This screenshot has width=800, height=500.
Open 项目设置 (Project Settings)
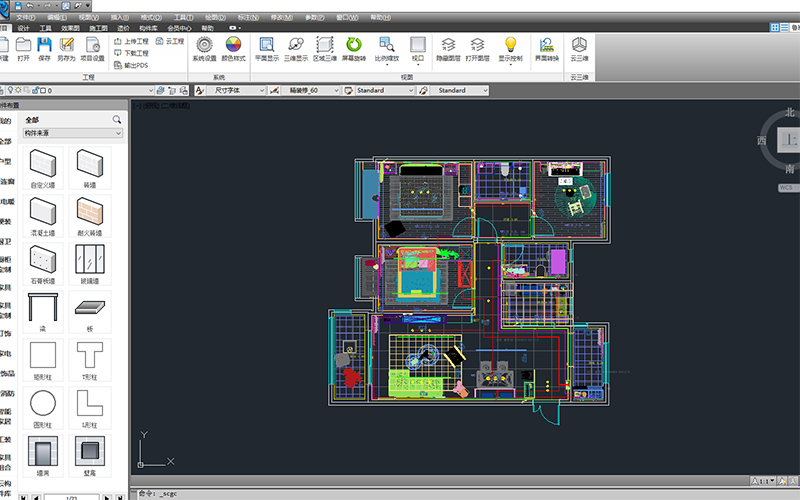92,49
